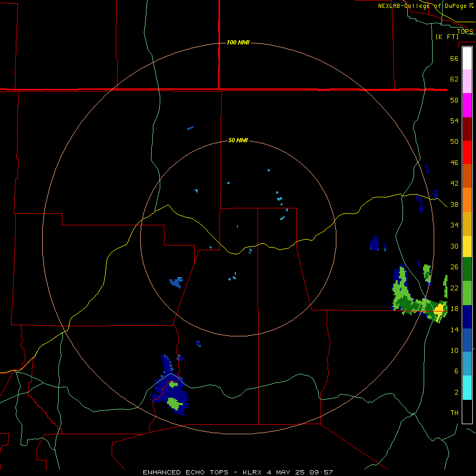Click the light green swatch on the scale

click(467, 293)
